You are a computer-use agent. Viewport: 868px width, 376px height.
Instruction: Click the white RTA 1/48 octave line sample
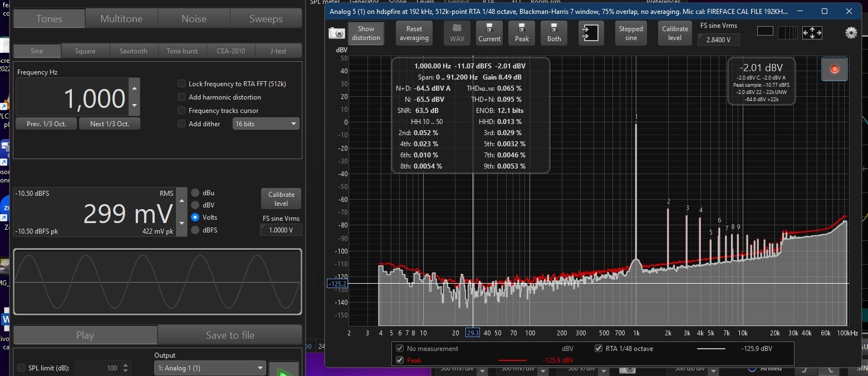pos(711,349)
